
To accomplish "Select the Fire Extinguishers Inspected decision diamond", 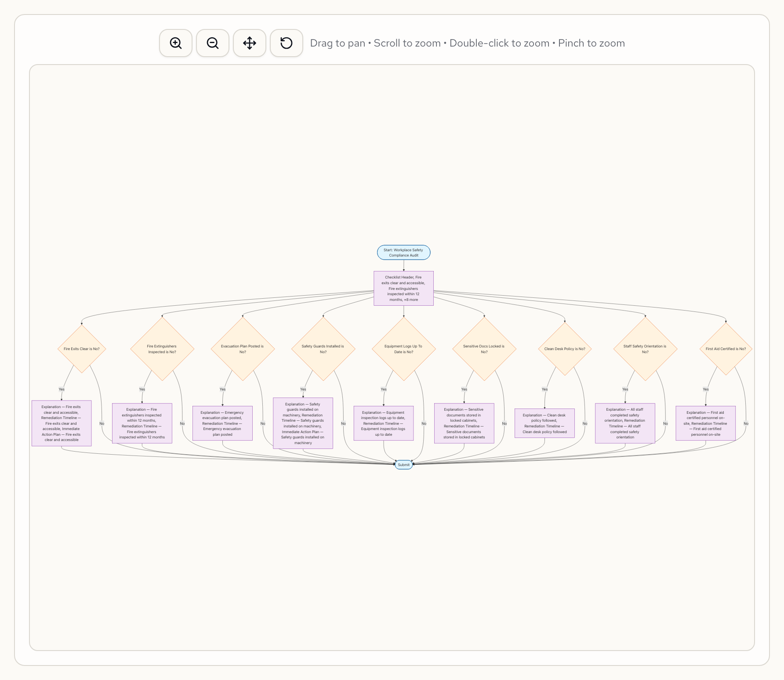I will click(162, 349).
